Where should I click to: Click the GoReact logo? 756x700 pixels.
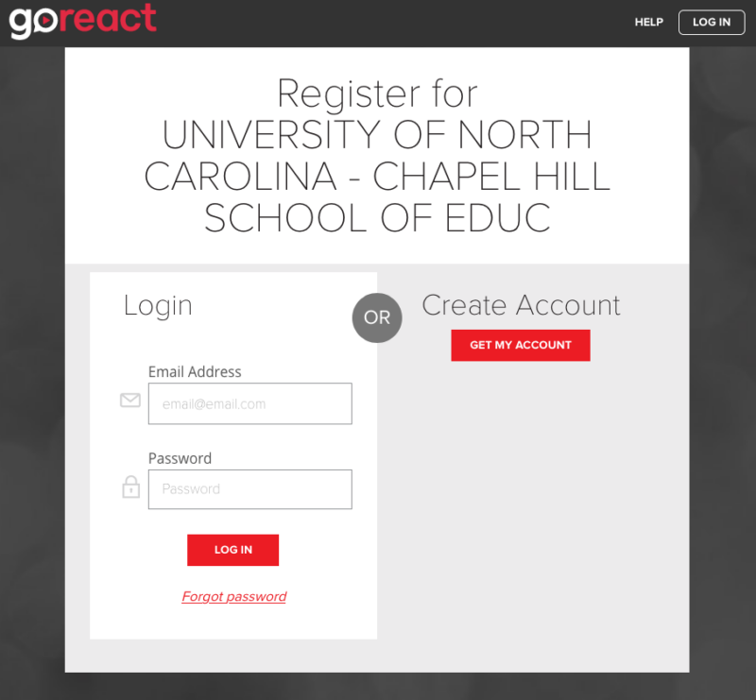83,21
